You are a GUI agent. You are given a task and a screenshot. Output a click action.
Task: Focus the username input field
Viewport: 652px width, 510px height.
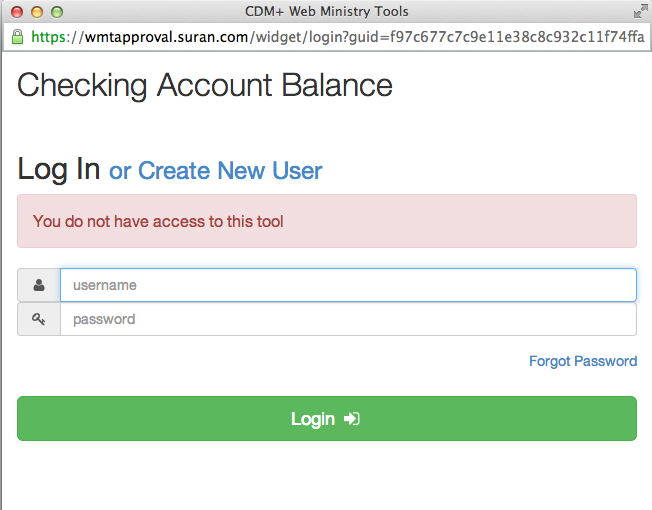348,285
